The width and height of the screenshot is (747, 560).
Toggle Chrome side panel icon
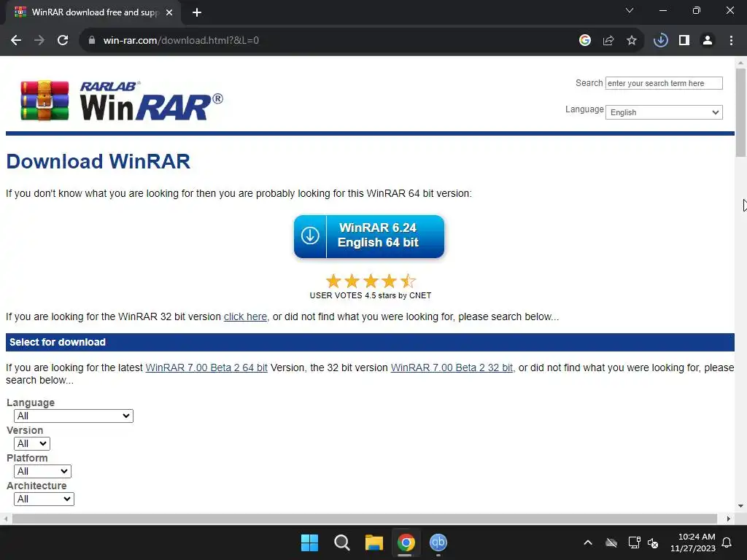684,41
